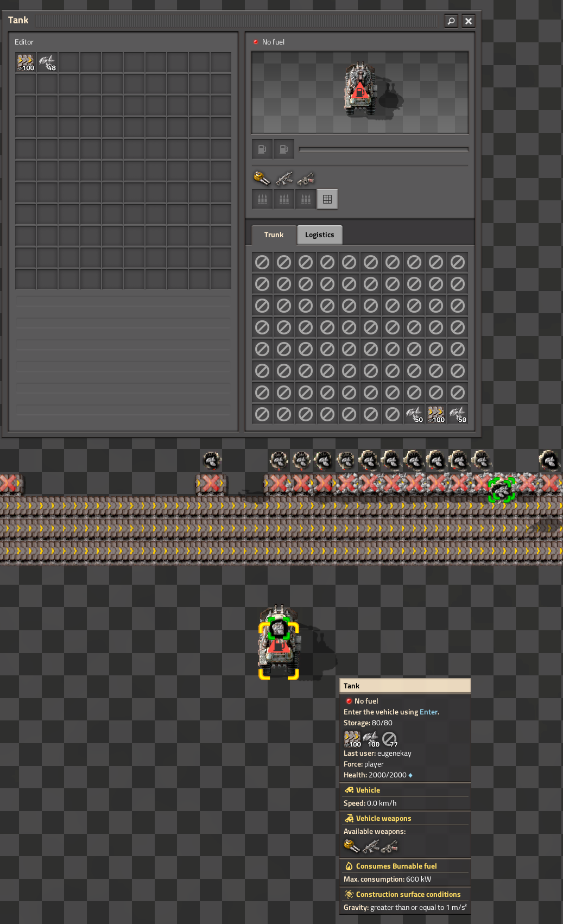
Task: Click the fuel progress bar
Action: [x=383, y=149]
